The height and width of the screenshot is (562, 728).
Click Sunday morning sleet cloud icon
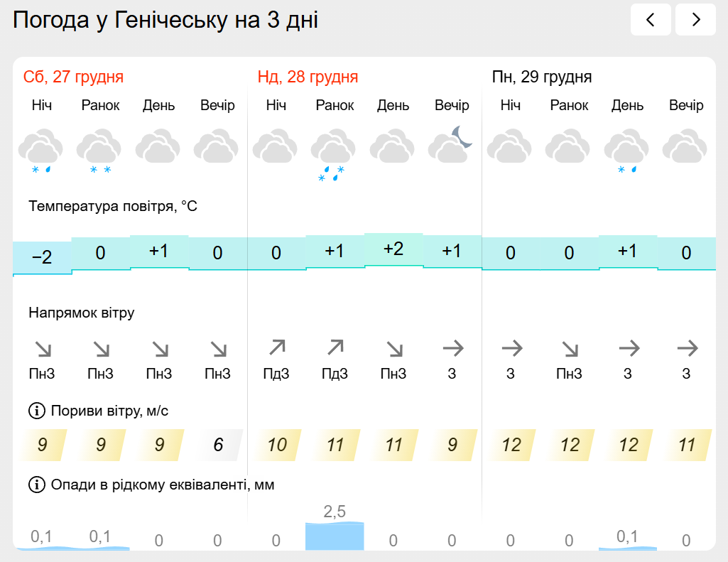tap(334, 153)
